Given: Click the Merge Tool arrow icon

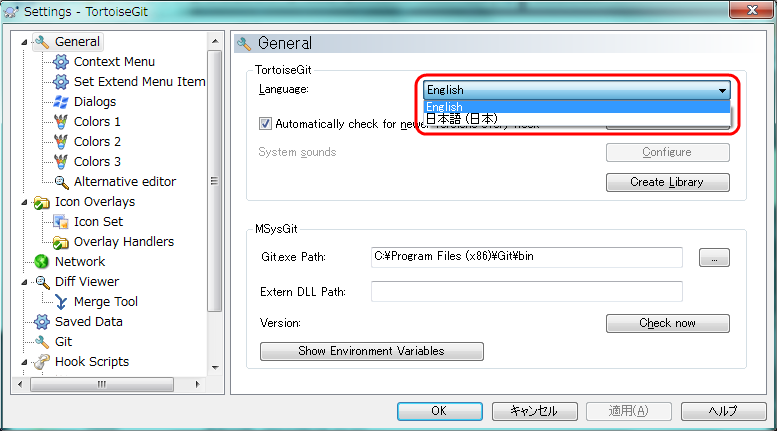Looking at the screenshot, I should tap(61, 302).
